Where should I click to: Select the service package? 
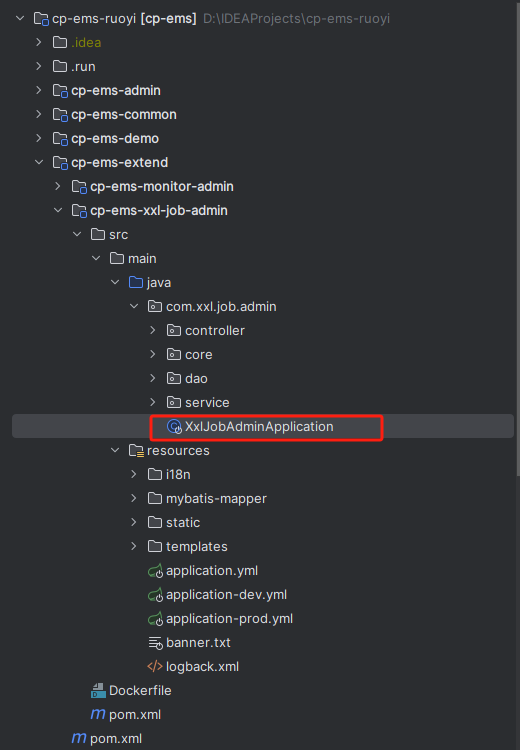click(207, 403)
